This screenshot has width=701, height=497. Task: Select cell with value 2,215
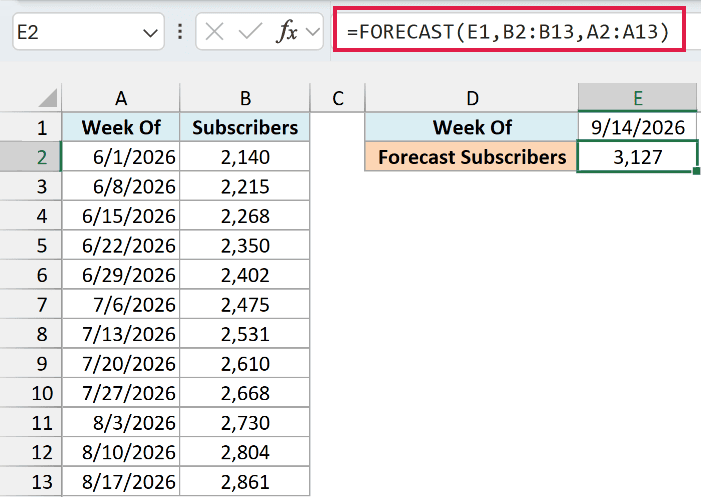point(245,186)
